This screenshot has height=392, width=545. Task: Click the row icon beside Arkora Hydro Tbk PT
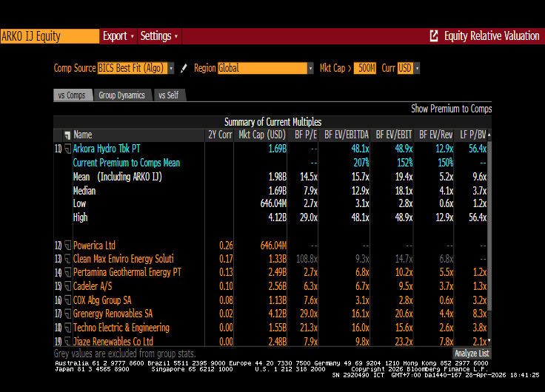pyautogui.click(x=67, y=149)
